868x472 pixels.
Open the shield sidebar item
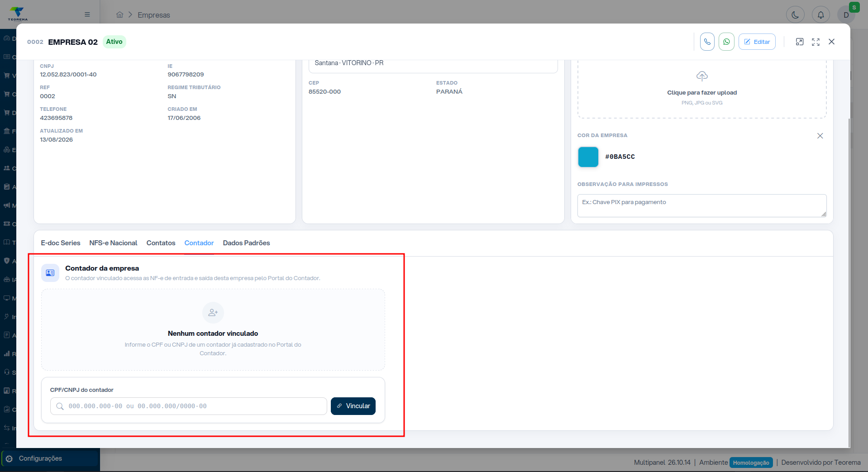click(x=7, y=261)
